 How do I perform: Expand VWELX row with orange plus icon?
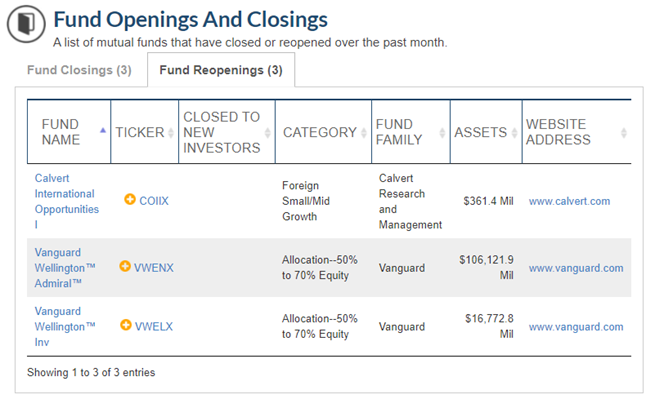126,325
